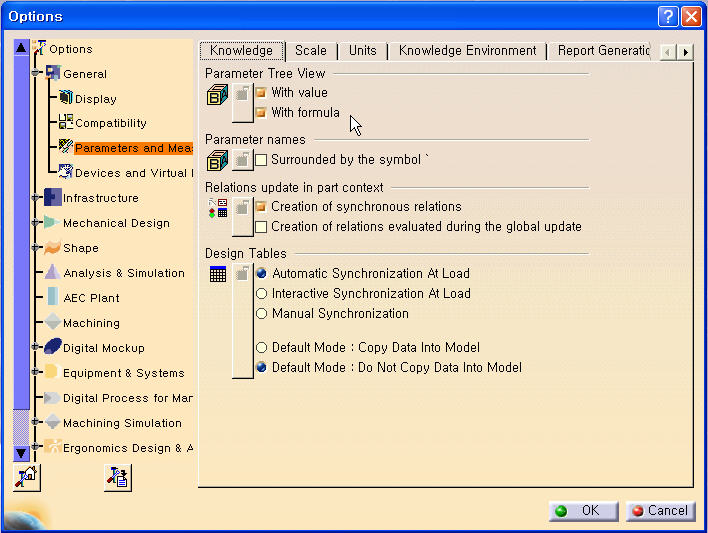Click the Parameter names icon
This screenshot has width=708, height=533.
click(217, 160)
